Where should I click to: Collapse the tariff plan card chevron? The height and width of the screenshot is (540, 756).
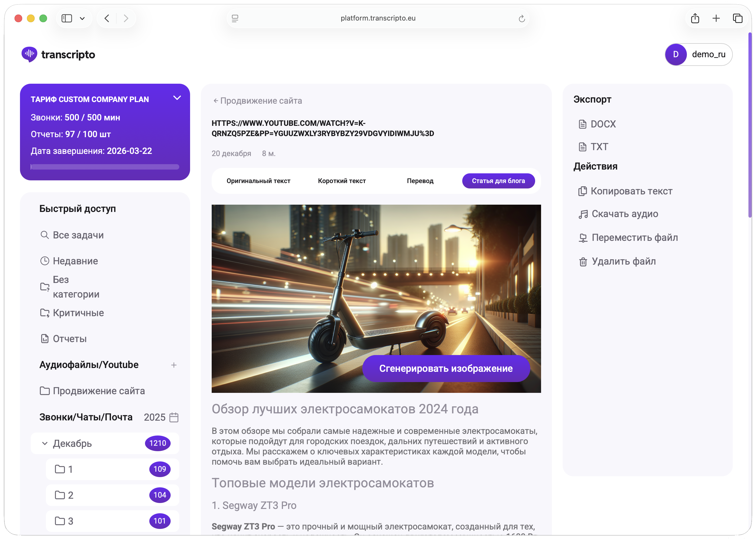(177, 98)
